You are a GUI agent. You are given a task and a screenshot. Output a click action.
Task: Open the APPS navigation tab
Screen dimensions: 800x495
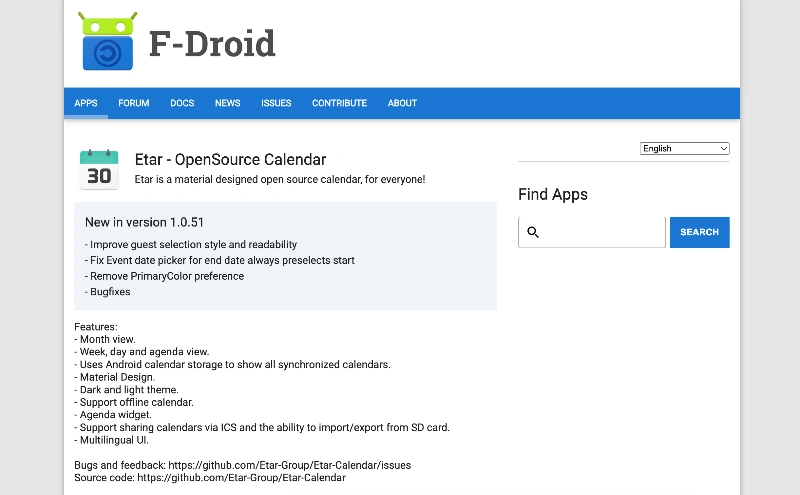click(86, 103)
